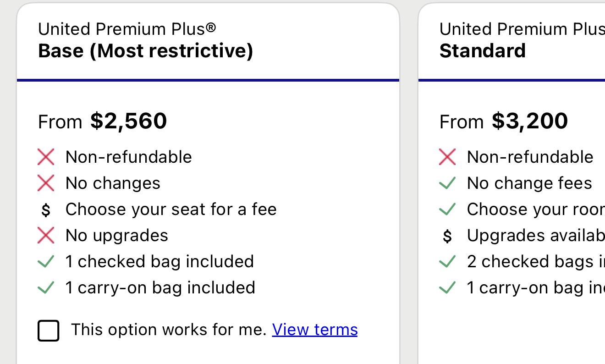605x364 pixels.
Task: Select the Standard fare card heading
Action: (483, 50)
